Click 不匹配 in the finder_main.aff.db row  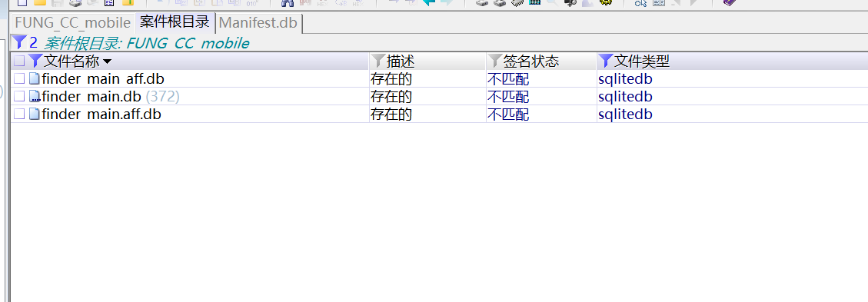pos(508,114)
